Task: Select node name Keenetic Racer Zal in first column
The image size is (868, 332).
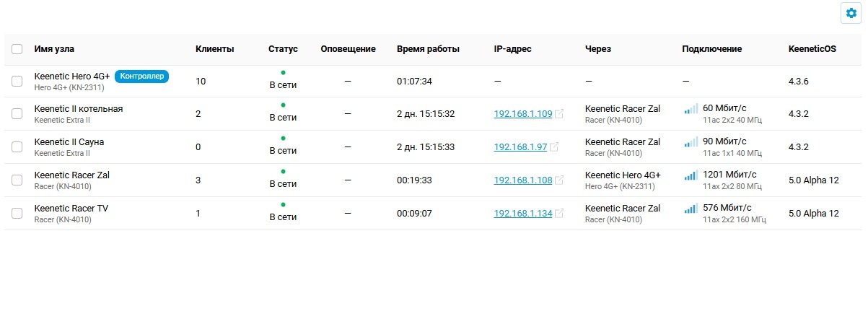Action: (71, 175)
